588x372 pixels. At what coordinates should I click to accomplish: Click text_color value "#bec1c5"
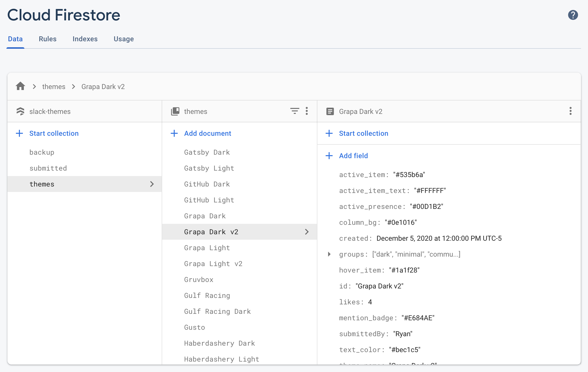coord(405,350)
